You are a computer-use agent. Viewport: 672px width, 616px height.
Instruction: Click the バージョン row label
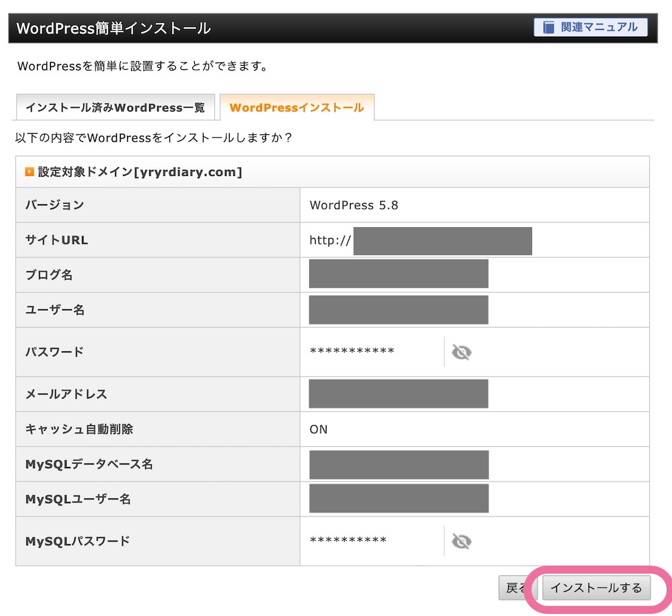pyautogui.click(x=54, y=205)
